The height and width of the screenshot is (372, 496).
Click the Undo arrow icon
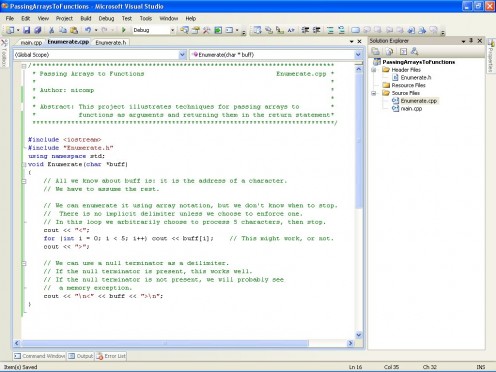88,30
